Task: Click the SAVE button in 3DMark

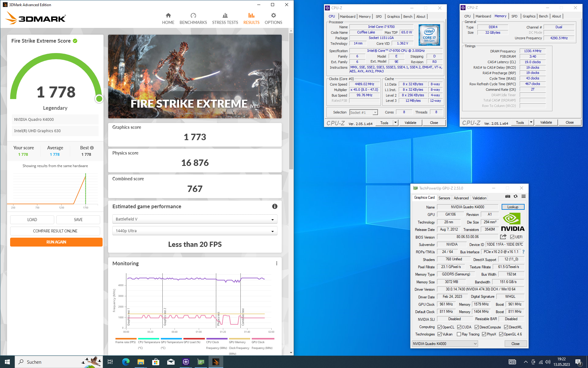Action: 78,220
